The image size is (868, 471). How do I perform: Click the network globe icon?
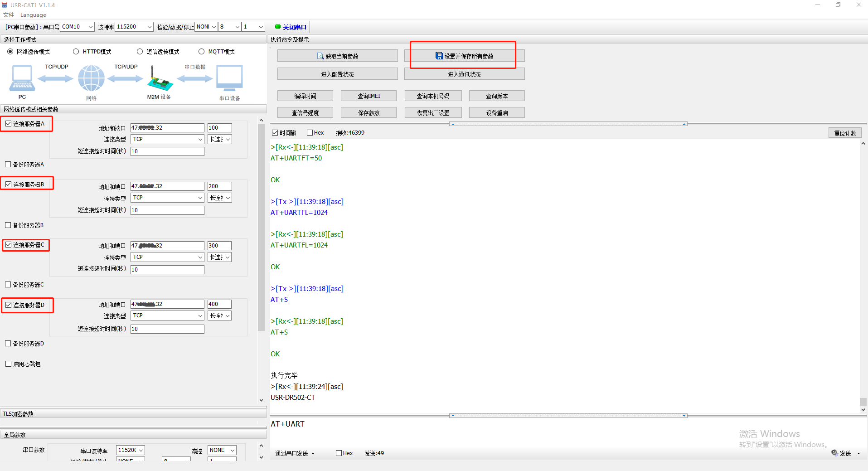[91, 78]
